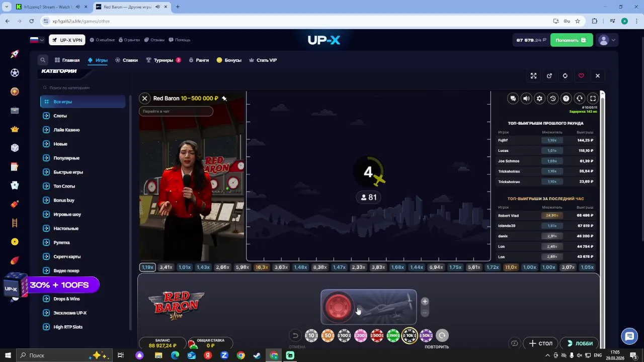644x362 pixels.
Task: Open the О кешбэке link
Action: [x=102, y=40]
